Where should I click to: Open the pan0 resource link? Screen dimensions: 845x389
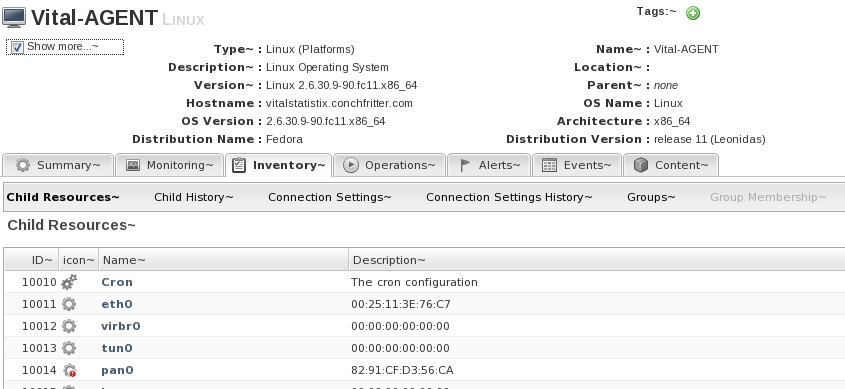117,371
